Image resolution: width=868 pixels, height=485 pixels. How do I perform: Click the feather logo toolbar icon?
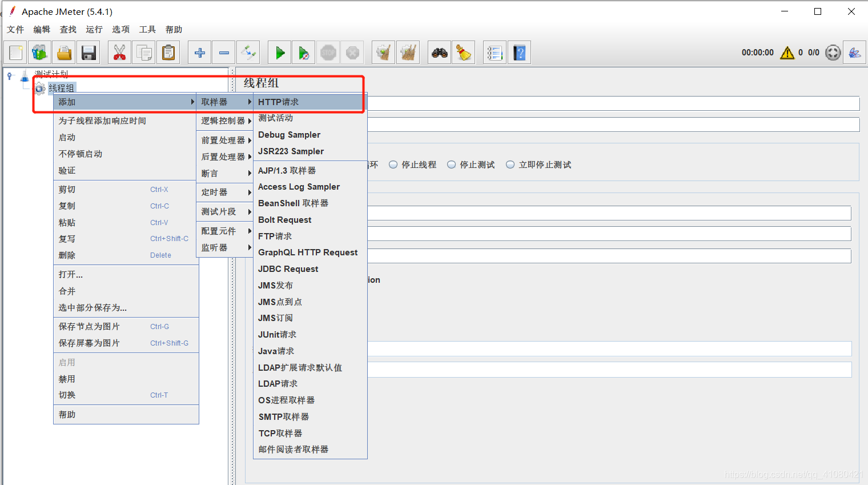coord(855,53)
